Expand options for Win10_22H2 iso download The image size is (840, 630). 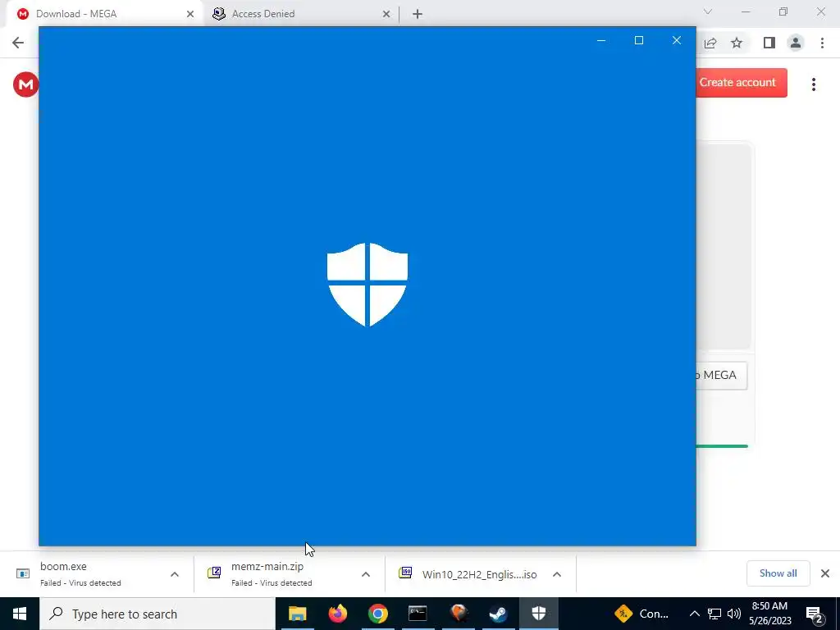[557, 574]
